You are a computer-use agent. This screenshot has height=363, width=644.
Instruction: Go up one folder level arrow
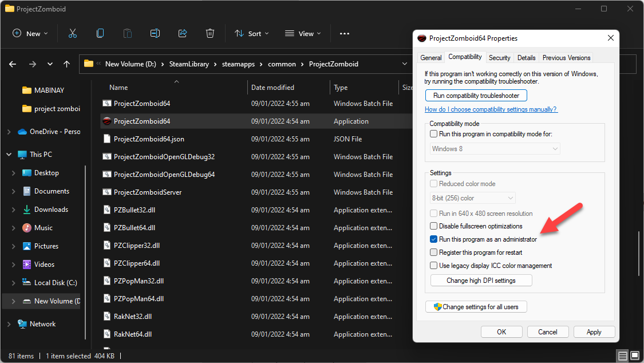(x=66, y=64)
